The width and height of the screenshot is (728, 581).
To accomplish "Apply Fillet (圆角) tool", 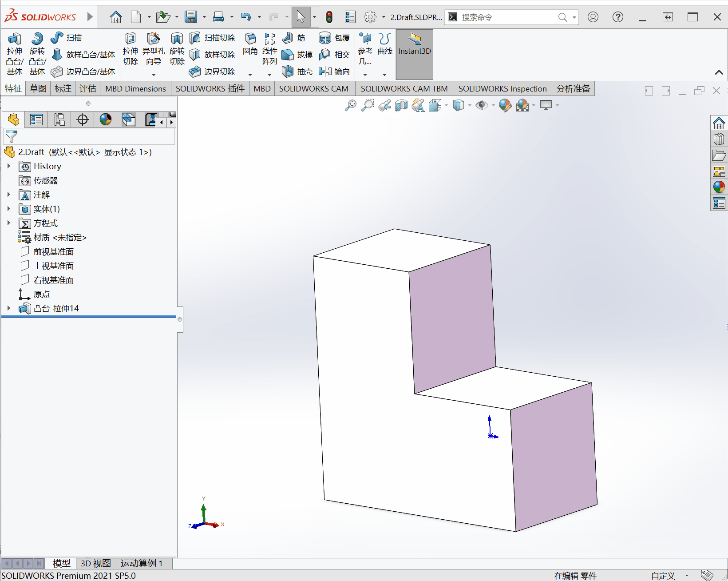I will 250,44.
